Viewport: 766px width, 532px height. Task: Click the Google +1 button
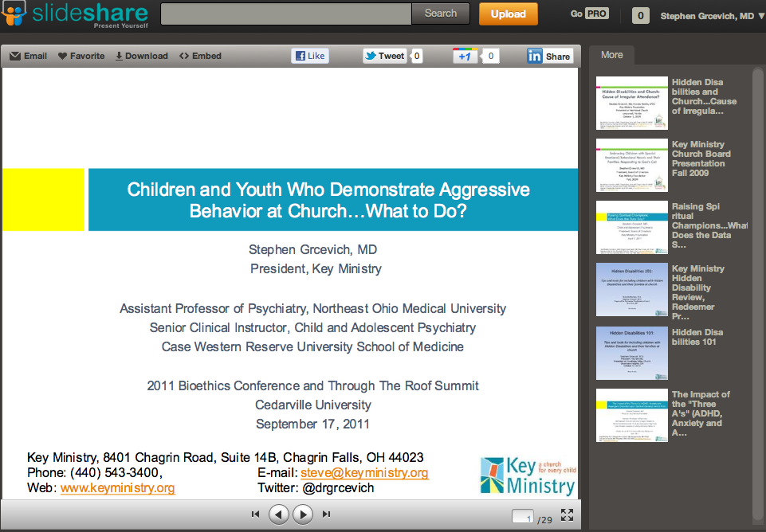click(x=465, y=56)
